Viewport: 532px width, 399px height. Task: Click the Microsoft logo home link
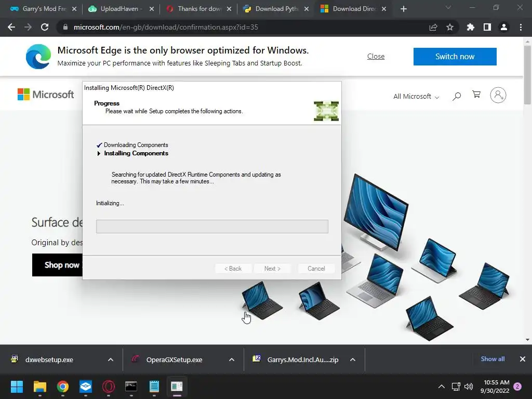46,95
